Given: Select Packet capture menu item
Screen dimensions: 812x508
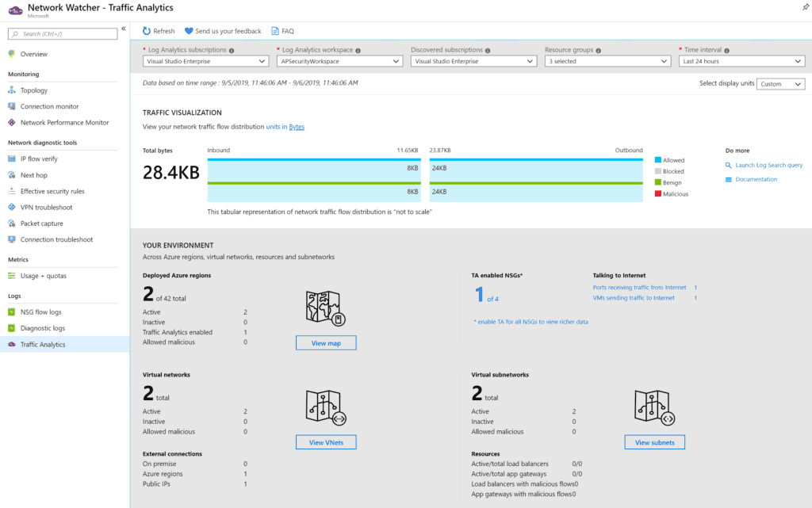Looking at the screenshot, I should click(41, 223).
